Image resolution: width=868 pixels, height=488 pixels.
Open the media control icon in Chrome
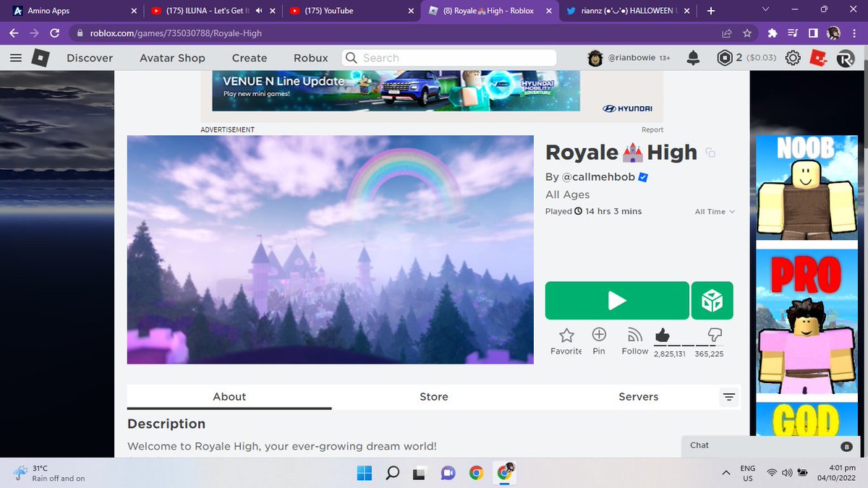pyautogui.click(x=793, y=33)
